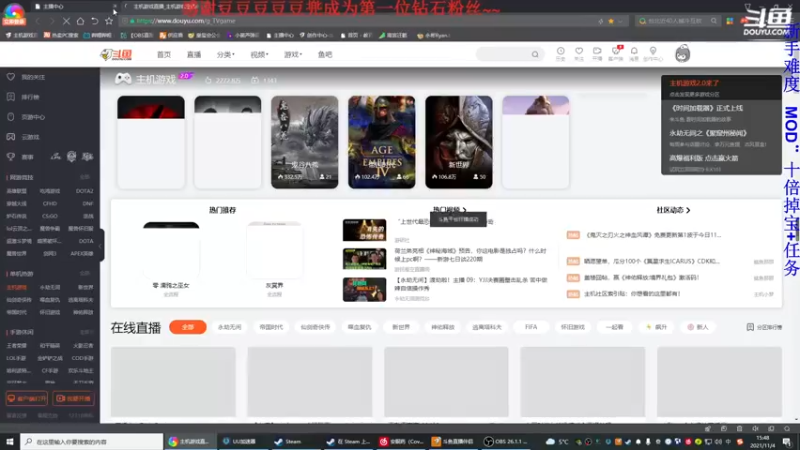The height and width of the screenshot is (450, 800).
Task: Expand the 视频 dropdown menu
Action: click(259, 55)
